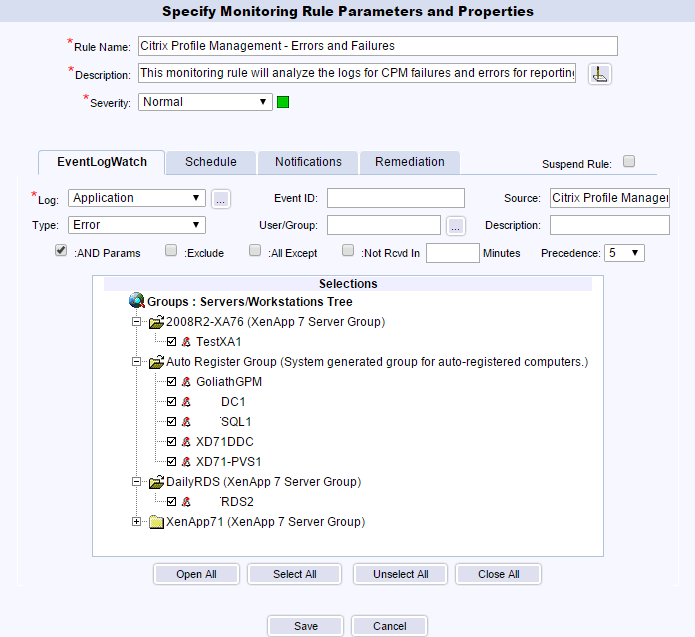This screenshot has width=695, height=637.
Task: Click the Auto Register Group folder icon
Action: tap(156, 362)
